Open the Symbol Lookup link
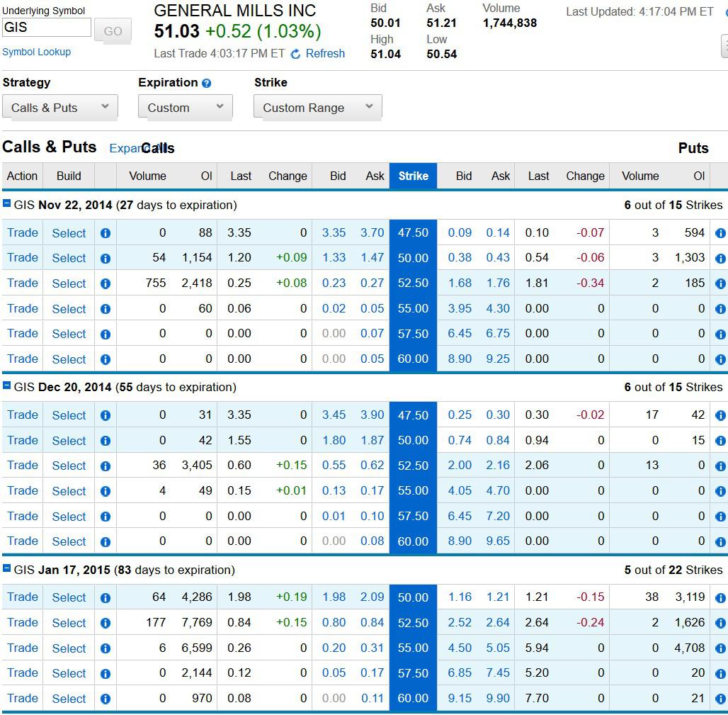The image size is (728, 715). (x=35, y=52)
